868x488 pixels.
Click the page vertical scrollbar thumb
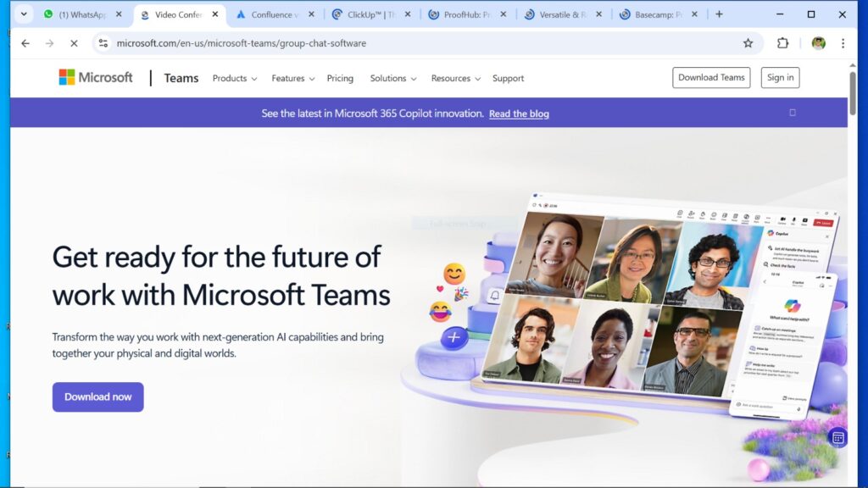coord(853,93)
